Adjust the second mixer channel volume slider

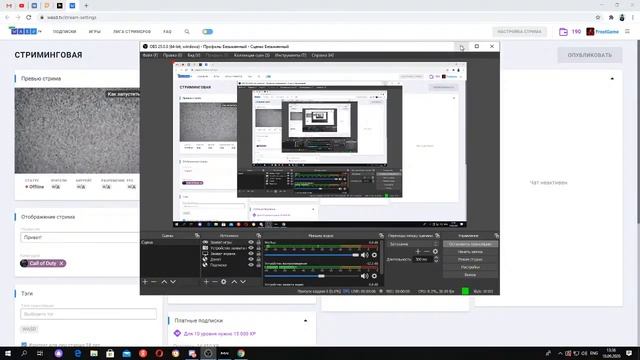click(x=311, y=276)
